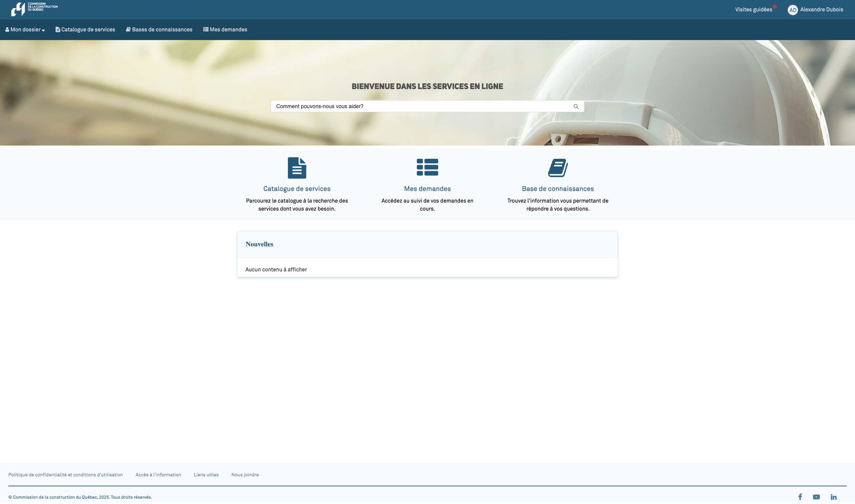Viewport: 855px width, 504px height.
Task: Click the Visites guidées link
Action: tap(753, 9)
